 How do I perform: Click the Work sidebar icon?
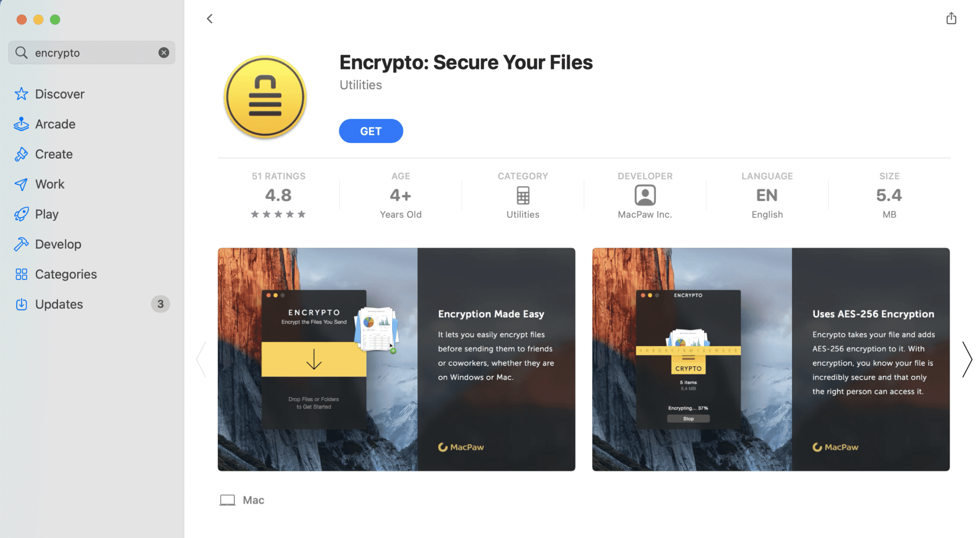click(22, 184)
